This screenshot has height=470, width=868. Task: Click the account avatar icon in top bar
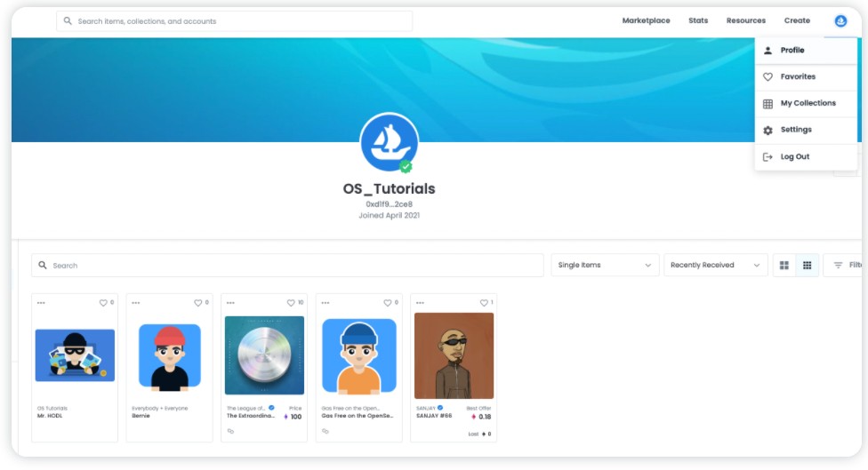click(840, 21)
